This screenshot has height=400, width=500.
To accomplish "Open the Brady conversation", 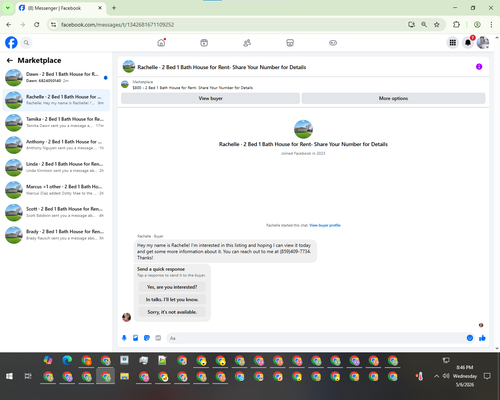I will pos(56,235).
